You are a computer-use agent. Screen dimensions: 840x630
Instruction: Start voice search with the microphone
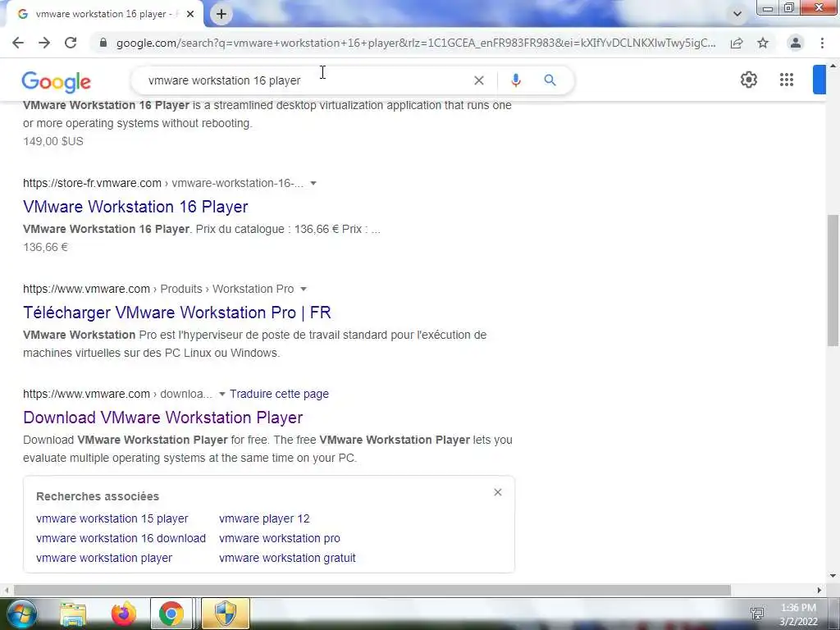[x=515, y=80]
